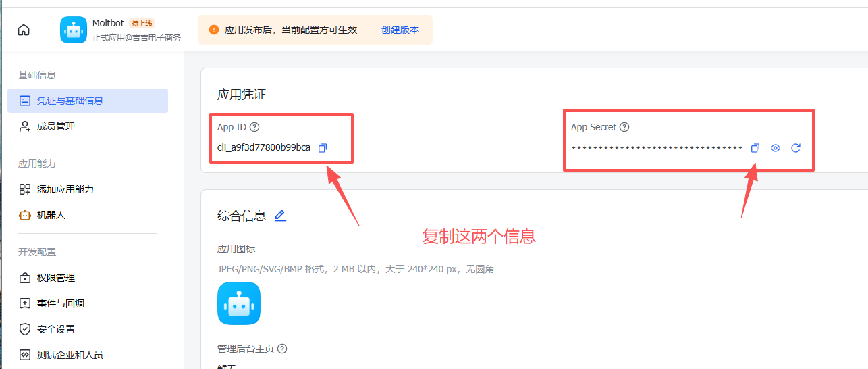The width and height of the screenshot is (868, 369).
Task: Click the 待上线 status badge
Action: [142, 23]
